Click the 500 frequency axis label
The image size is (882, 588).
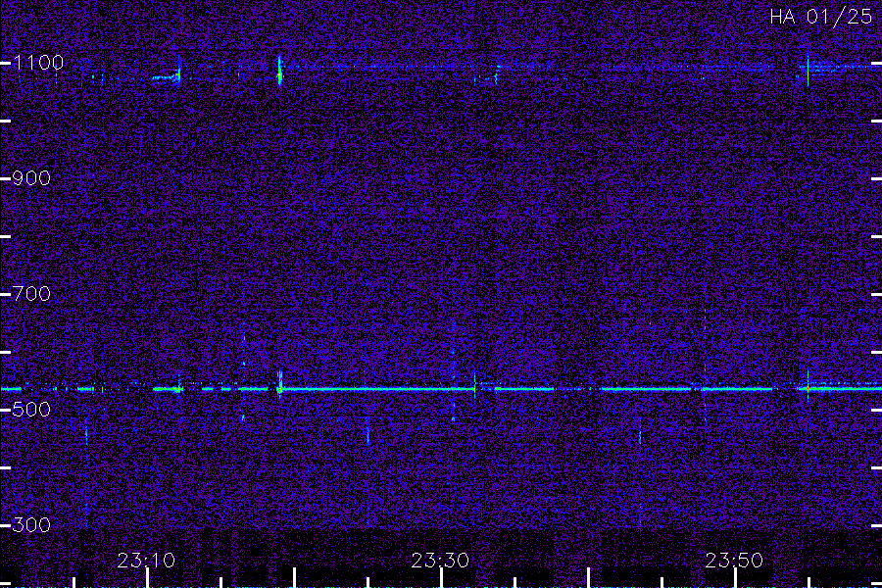pyautogui.click(x=31, y=409)
